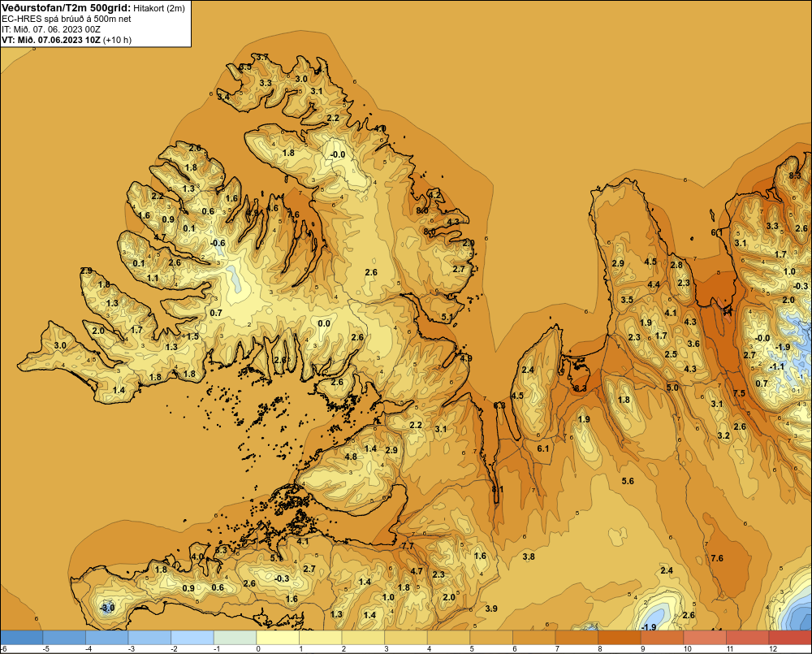Click the legend swatch between 2 and 3
This screenshot has height=654, width=812.
point(363,637)
